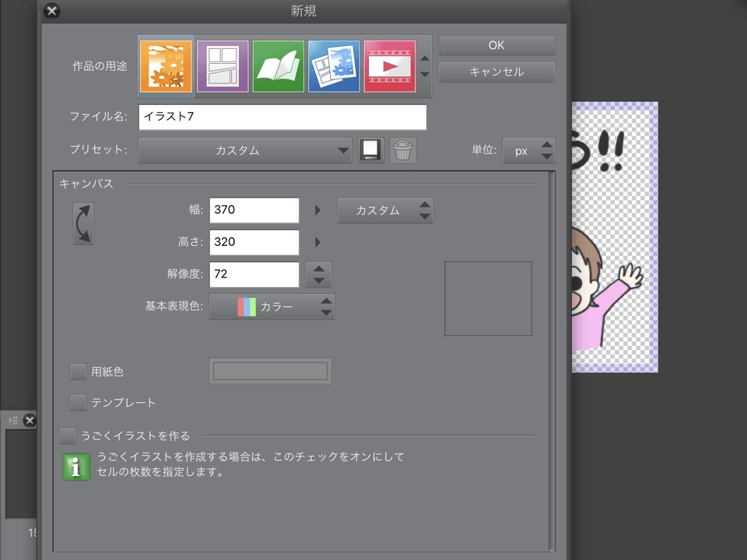The image size is (747, 560).
Task: Select the Comic work type icon
Action: [x=223, y=66]
